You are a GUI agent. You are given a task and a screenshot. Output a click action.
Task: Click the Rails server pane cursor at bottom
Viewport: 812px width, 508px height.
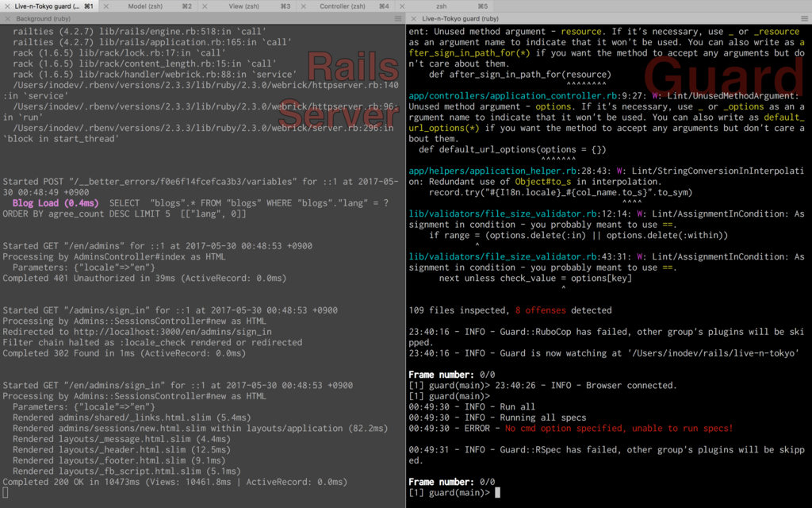point(6,493)
